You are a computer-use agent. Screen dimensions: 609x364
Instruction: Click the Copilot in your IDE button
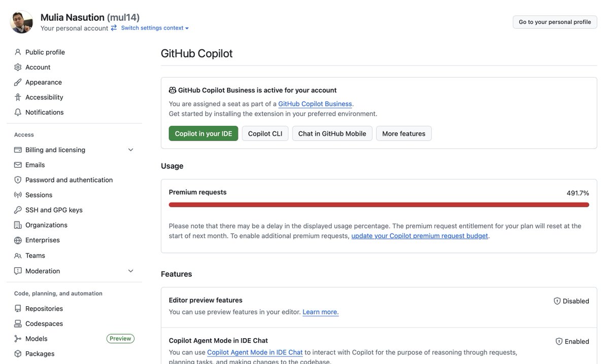[204, 133]
